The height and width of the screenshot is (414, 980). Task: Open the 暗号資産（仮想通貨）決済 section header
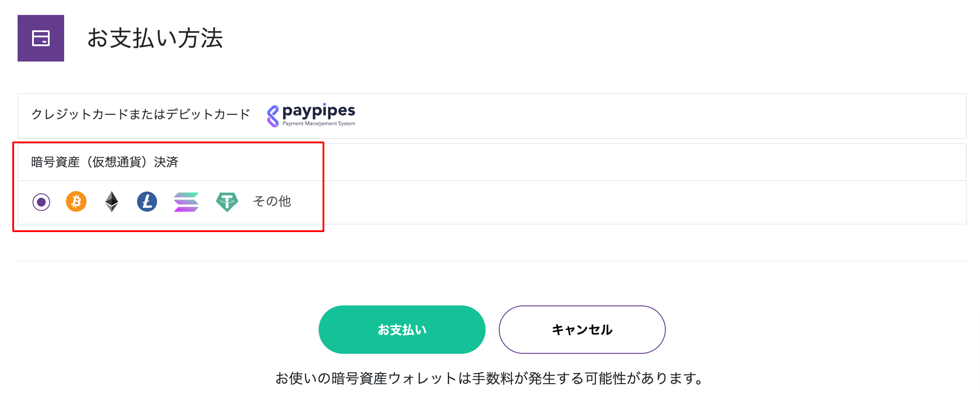(105, 162)
